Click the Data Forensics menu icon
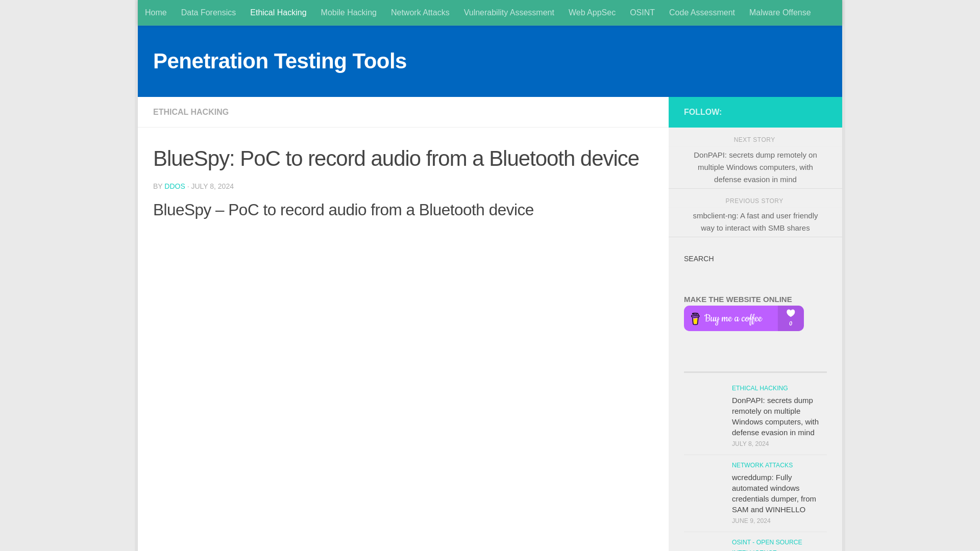The image size is (980, 551). click(x=208, y=12)
